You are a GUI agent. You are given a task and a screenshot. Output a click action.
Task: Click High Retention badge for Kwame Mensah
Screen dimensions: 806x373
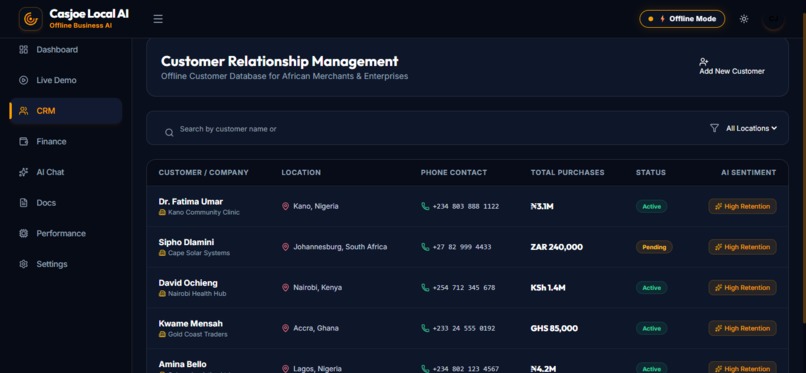click(x=742, y=328)
